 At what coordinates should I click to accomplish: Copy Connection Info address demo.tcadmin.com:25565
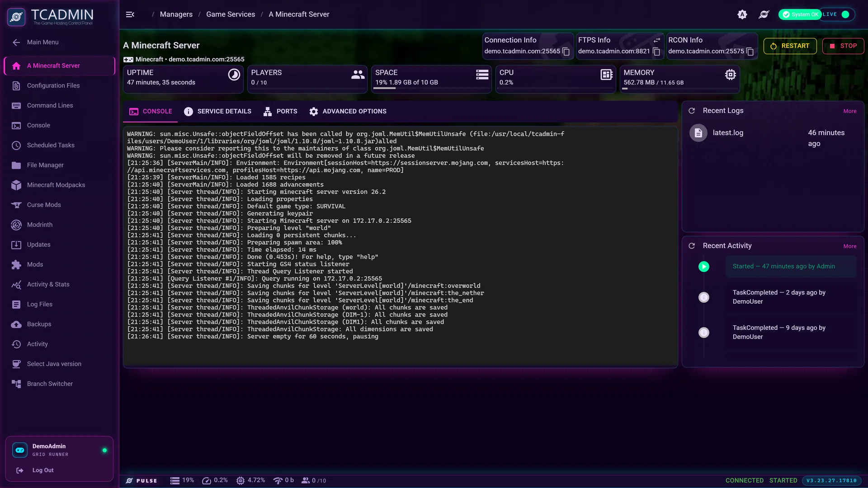click(566, 52)
